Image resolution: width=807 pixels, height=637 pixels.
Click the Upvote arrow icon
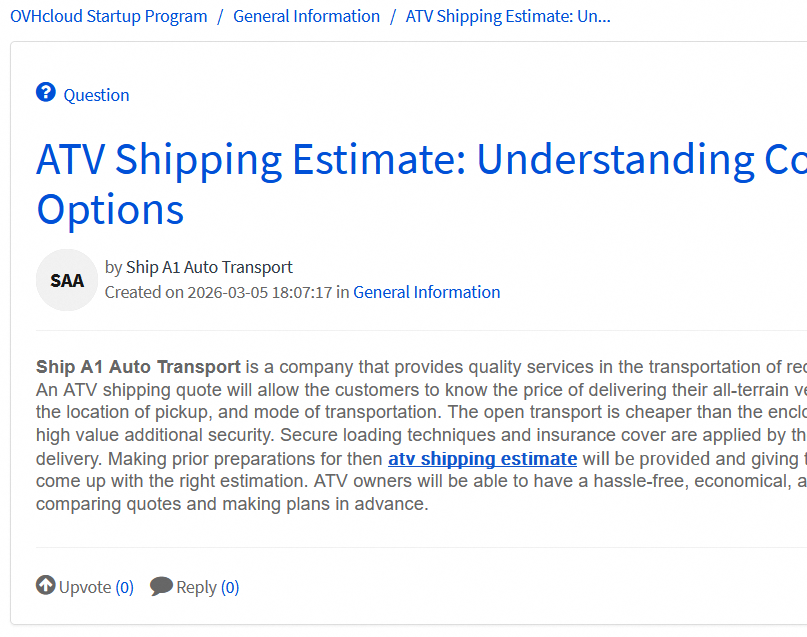pyautogui.click(x=46, y=586)
